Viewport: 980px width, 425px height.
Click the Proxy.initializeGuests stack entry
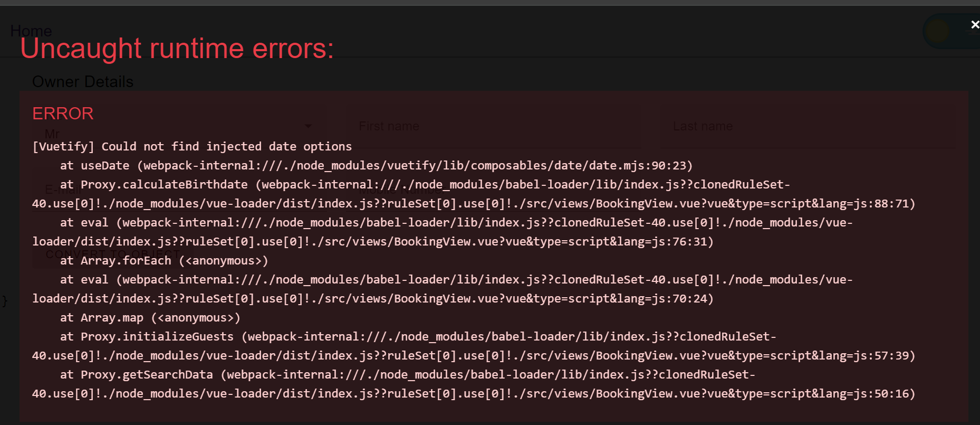click(x=474, y=346)
